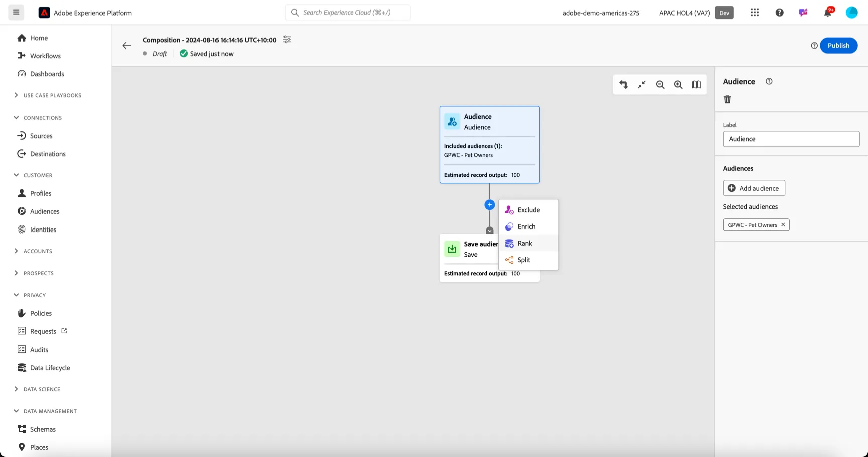Click the Adobe Experience Platform logo
Viewport: 868px width, 457px height.
44,13
